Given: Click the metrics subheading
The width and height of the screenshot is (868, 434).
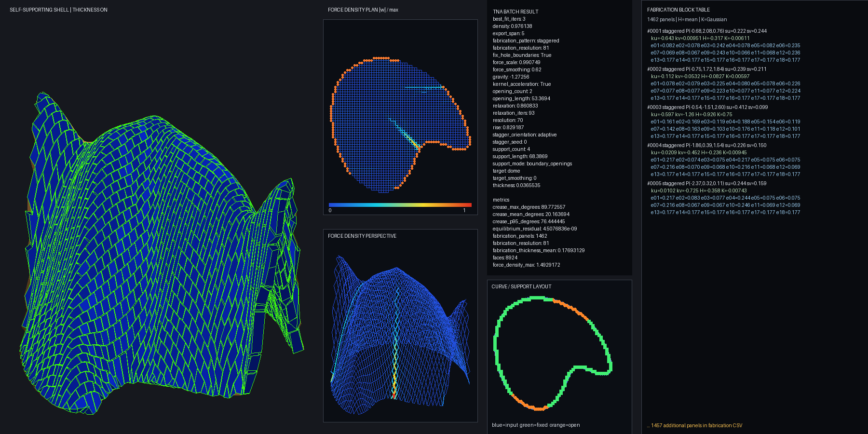Looking at the screenshot, I should 501,200.
